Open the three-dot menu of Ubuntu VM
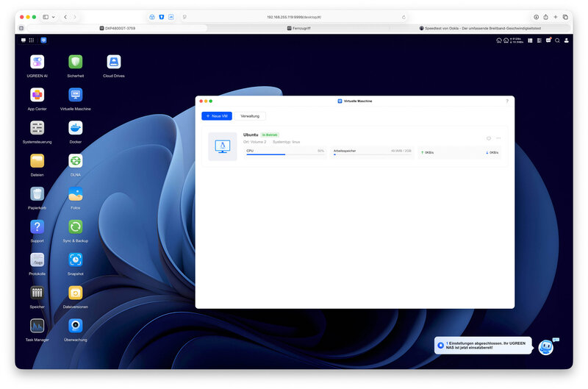The width and height of the screenshot is (588, 389). point(498,138)
